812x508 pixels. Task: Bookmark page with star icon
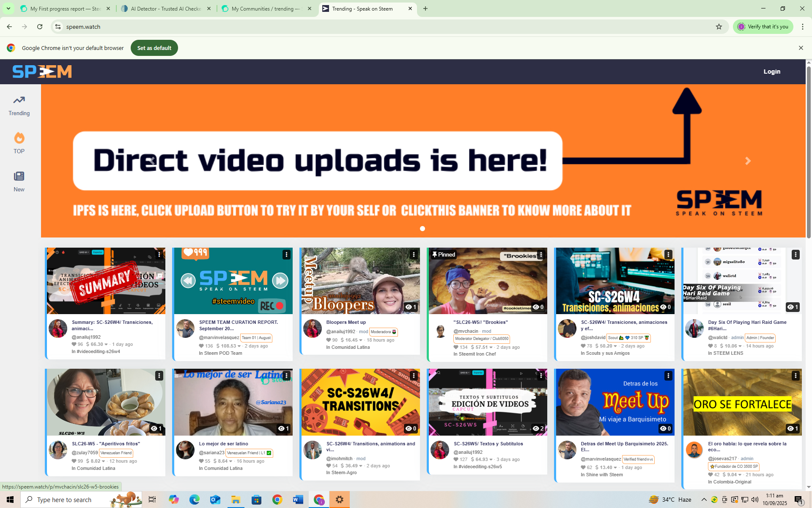719,27
